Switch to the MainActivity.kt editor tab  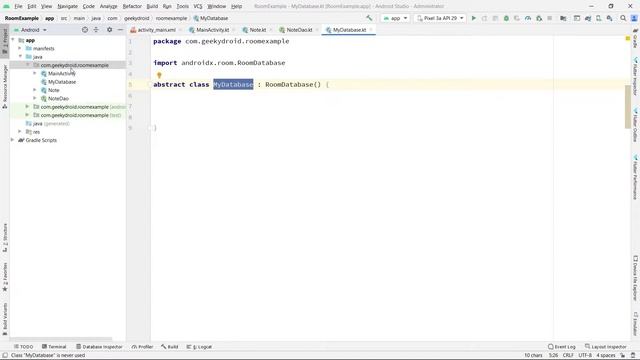pos(212,30)
